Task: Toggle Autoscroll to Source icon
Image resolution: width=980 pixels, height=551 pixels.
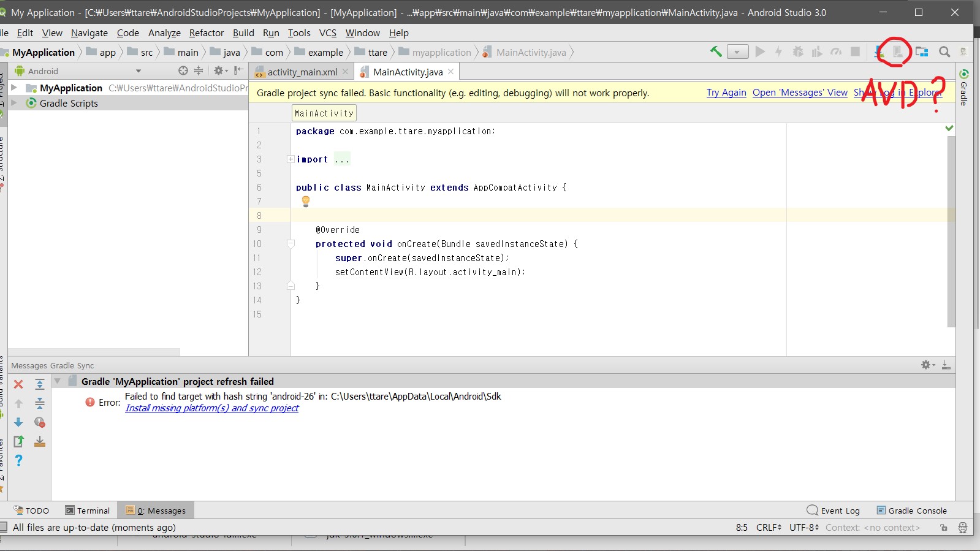Action: coord(40,441)
